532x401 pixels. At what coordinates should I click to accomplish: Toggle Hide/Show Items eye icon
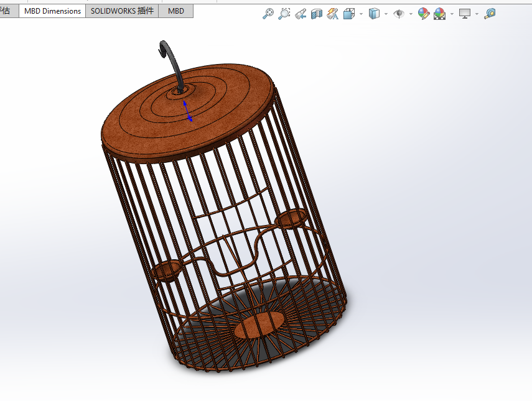[x=399, y=13]
